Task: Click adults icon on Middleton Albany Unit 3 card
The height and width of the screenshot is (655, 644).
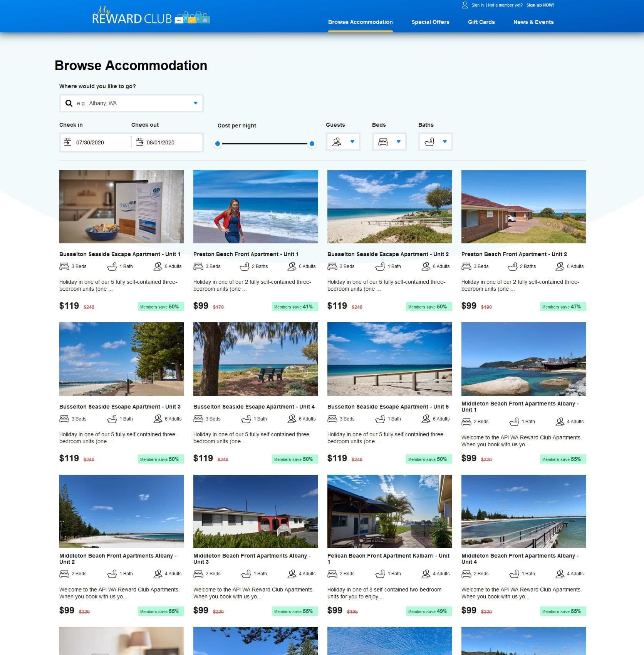Action: click(x=292, y=574)
